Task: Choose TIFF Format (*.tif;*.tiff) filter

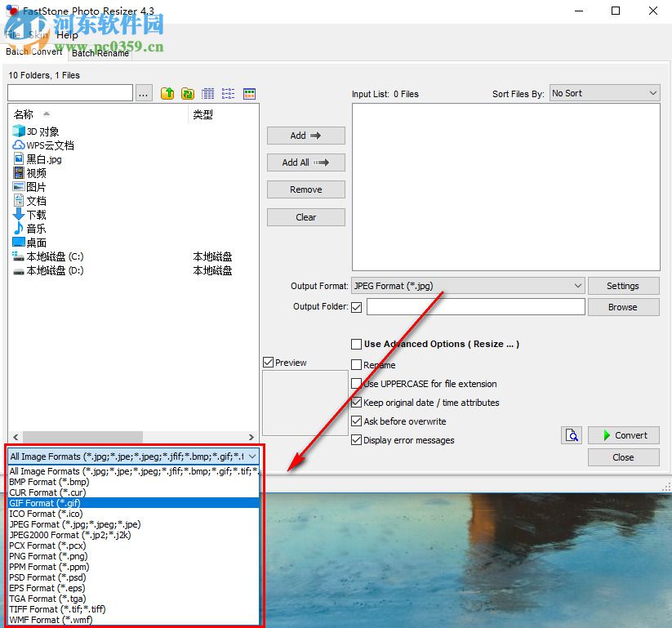Action: [x=134, y=609]
